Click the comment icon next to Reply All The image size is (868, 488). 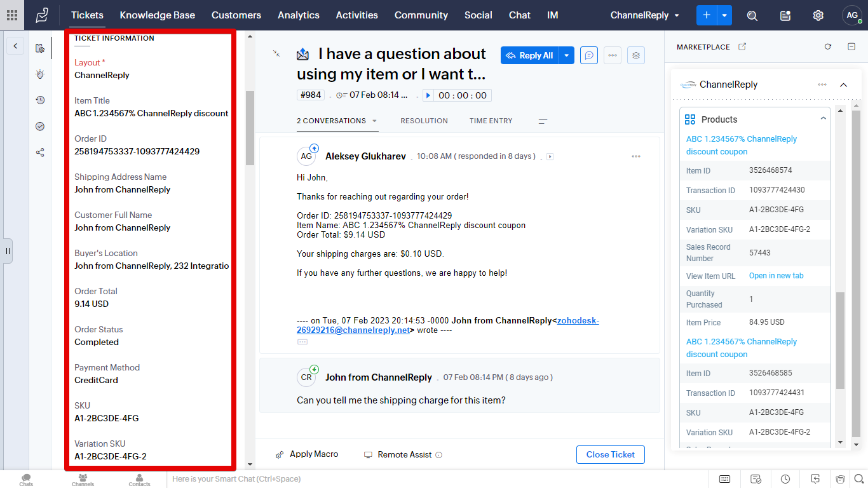click(589, 55)
